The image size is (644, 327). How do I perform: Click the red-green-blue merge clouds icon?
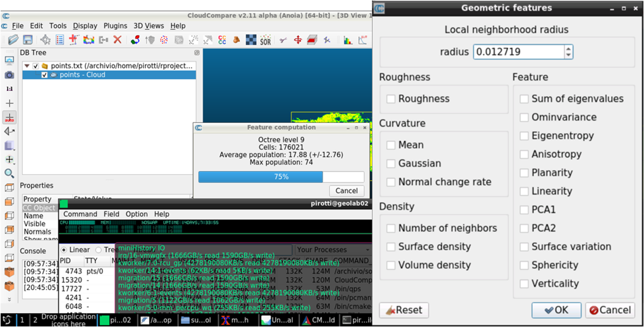[x=135, y=40]
